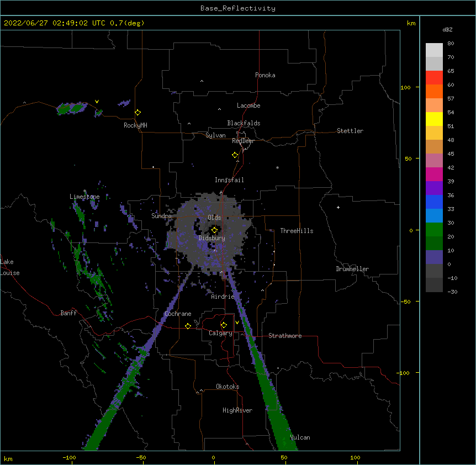Select the red 65 dBZ color swatch

pos(434,77)
